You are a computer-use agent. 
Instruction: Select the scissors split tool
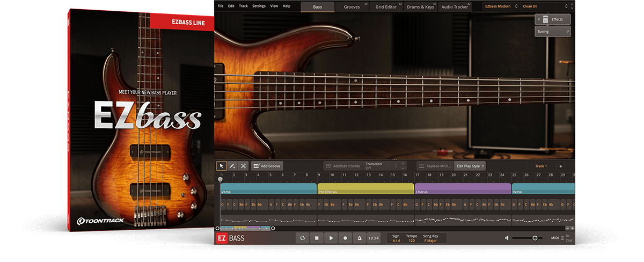[243, 166]
